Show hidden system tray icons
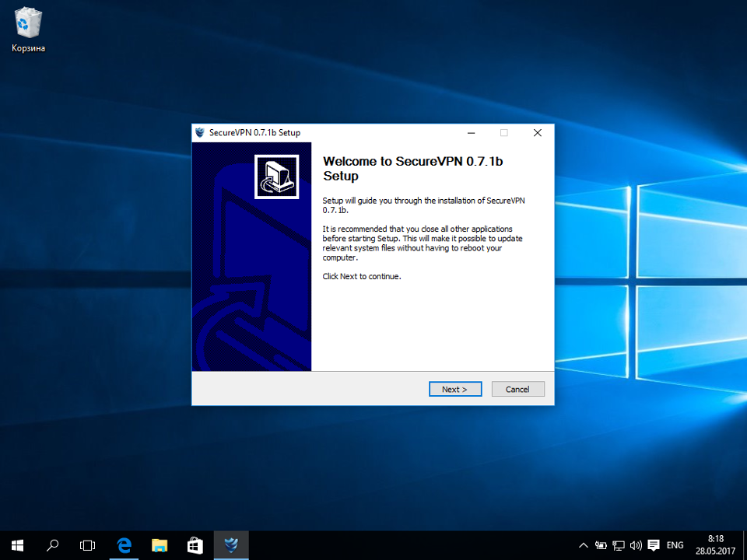Screen dimensions: 747x560 point(583,545)
